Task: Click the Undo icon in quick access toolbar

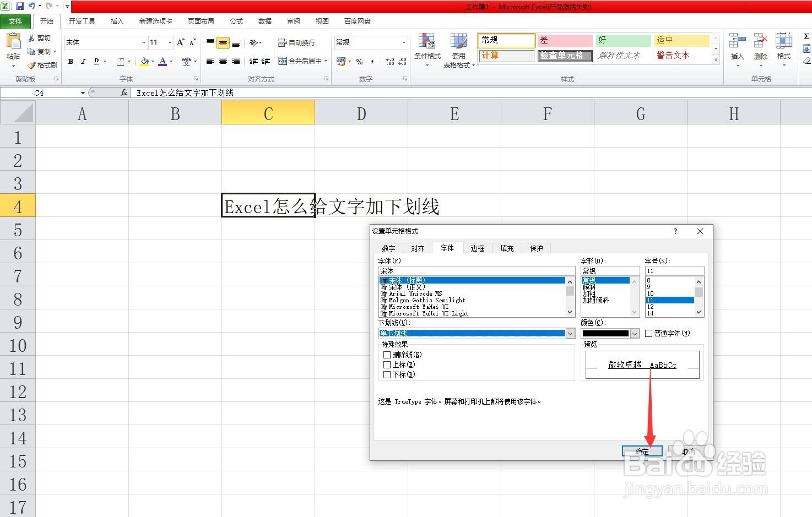Action: coord(32,6)
